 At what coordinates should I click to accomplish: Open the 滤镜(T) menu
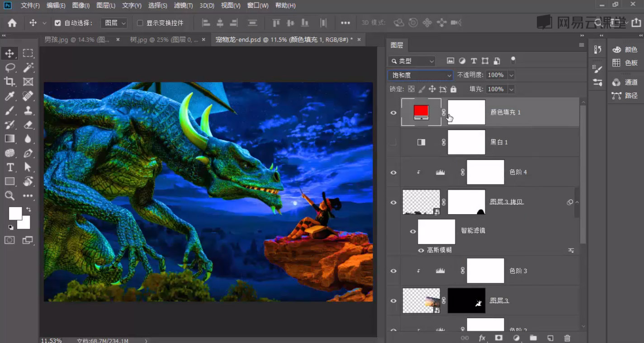(x=183, y=5)
